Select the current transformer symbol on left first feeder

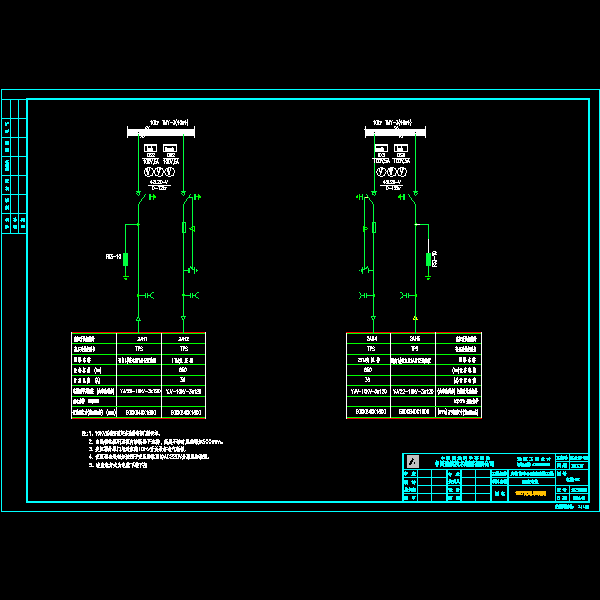[x=146, y=295]
